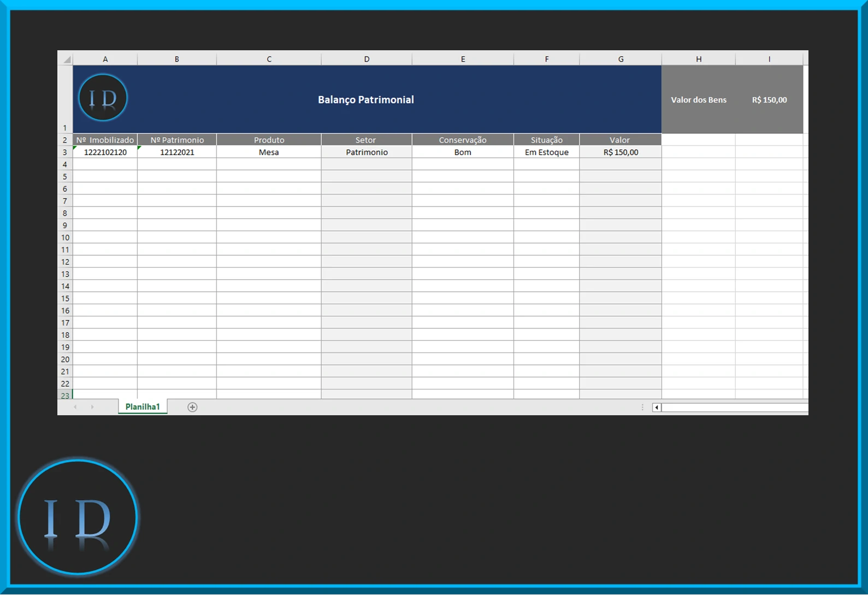Select column E header
The width and height of the screenshot is (868, 595).
pos(463,58)
